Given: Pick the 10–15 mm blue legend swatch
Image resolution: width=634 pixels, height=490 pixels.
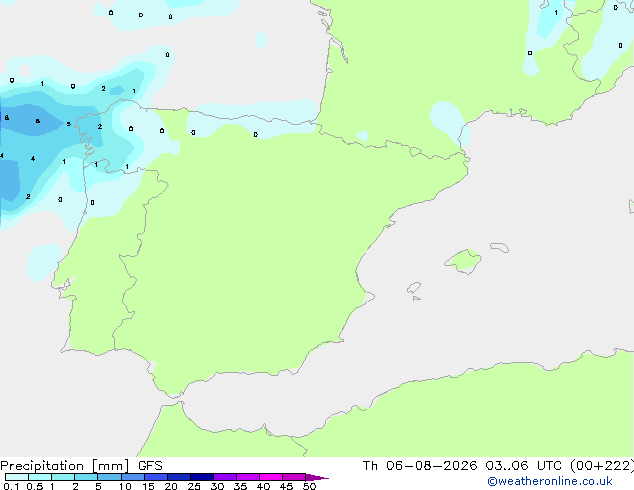Looking at the screenshot, I should pos(132,477).
